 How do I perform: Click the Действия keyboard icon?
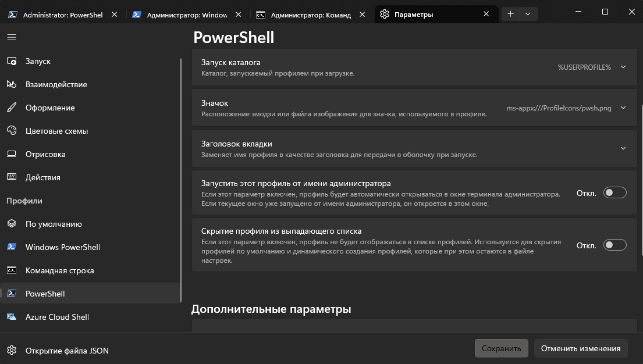coord(12,177)
